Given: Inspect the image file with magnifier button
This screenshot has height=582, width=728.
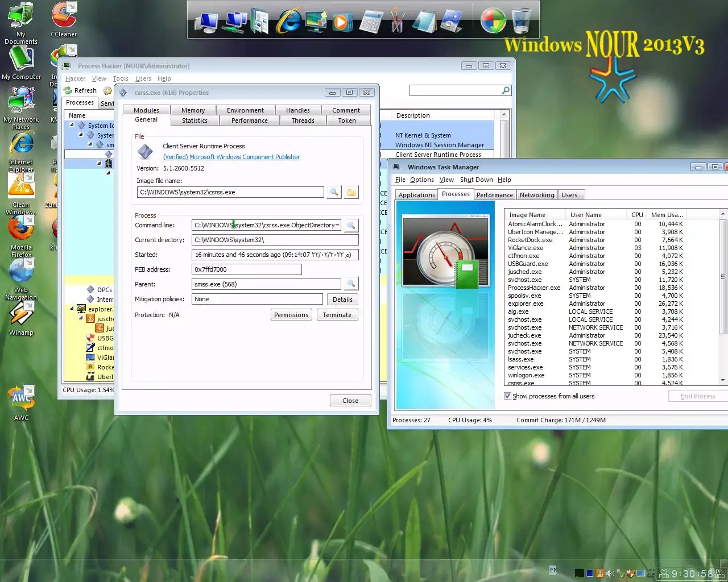Looking at the screenshot, I should click(x=334, y=192).
